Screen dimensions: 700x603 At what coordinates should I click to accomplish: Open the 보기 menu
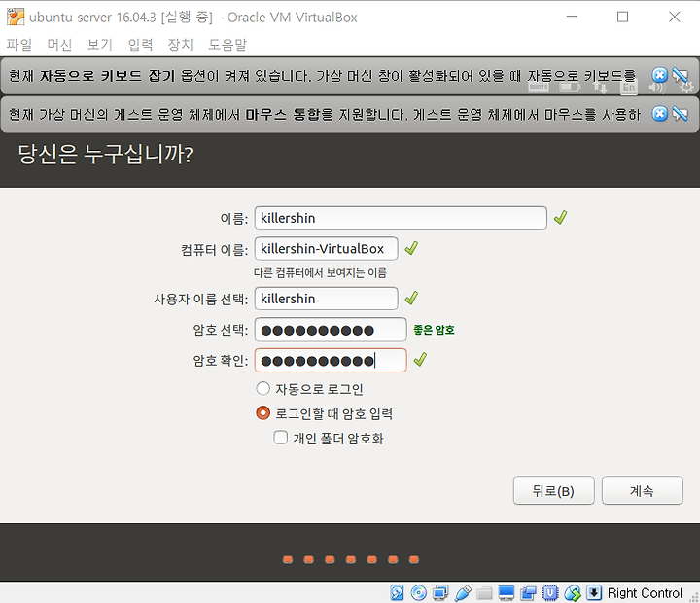pyautogui.click(x=99, y=44)
